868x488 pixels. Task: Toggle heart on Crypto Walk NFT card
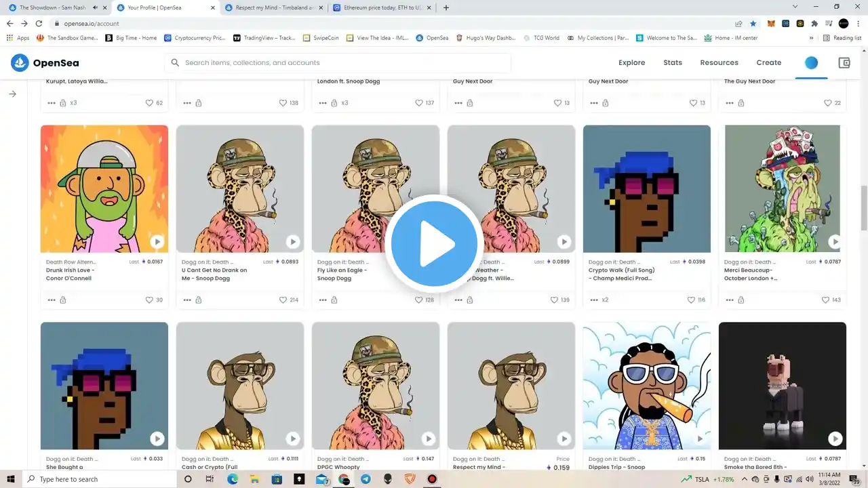coord(691,300)
